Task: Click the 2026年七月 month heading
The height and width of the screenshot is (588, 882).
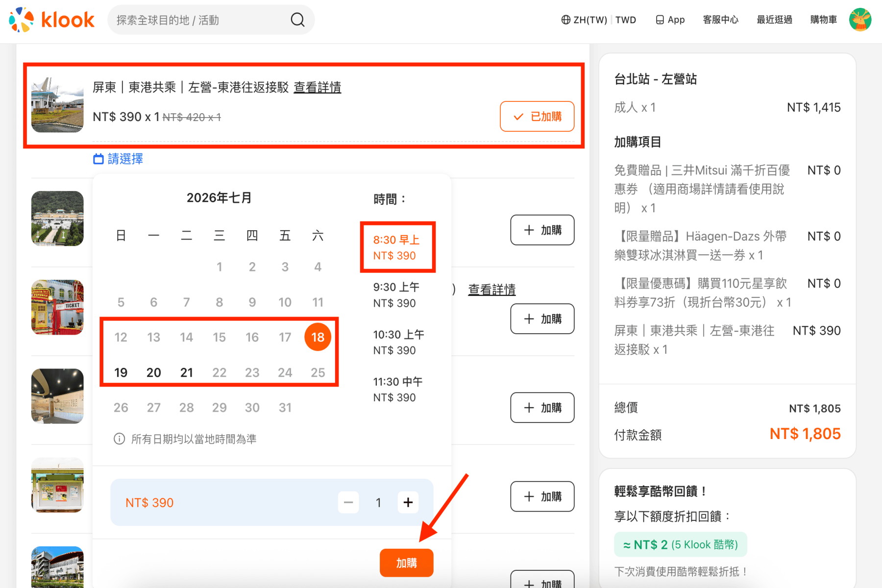Action: 219,197
